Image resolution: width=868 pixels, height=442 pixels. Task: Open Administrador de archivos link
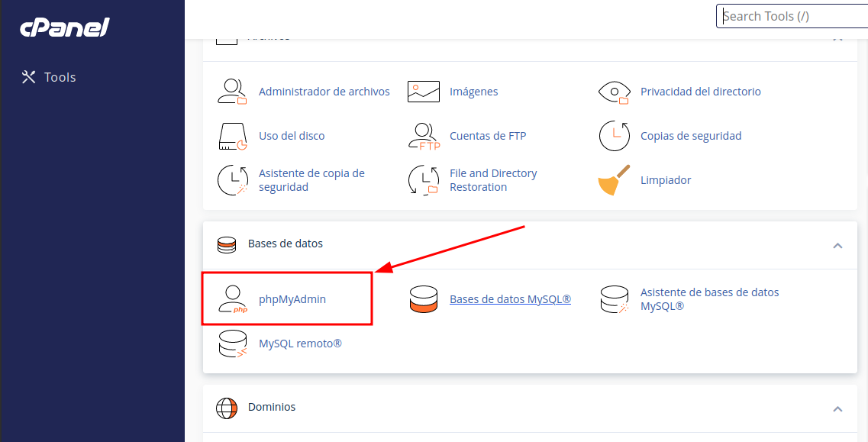[x=324, y=92]
